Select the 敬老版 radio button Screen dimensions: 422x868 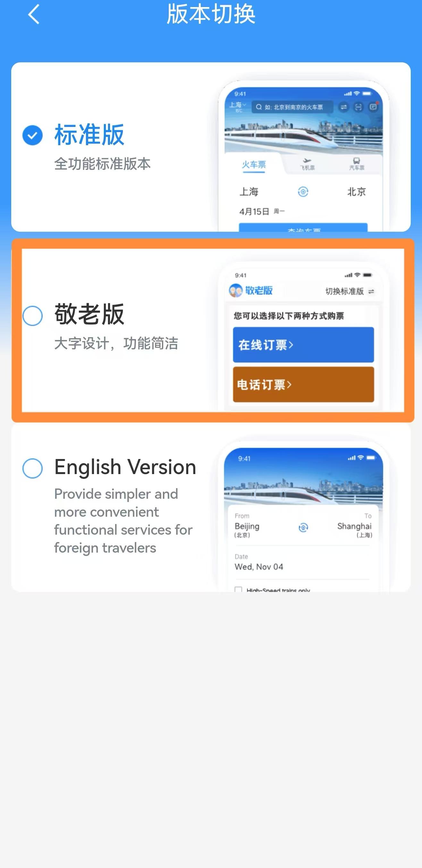tap(32, 316)
